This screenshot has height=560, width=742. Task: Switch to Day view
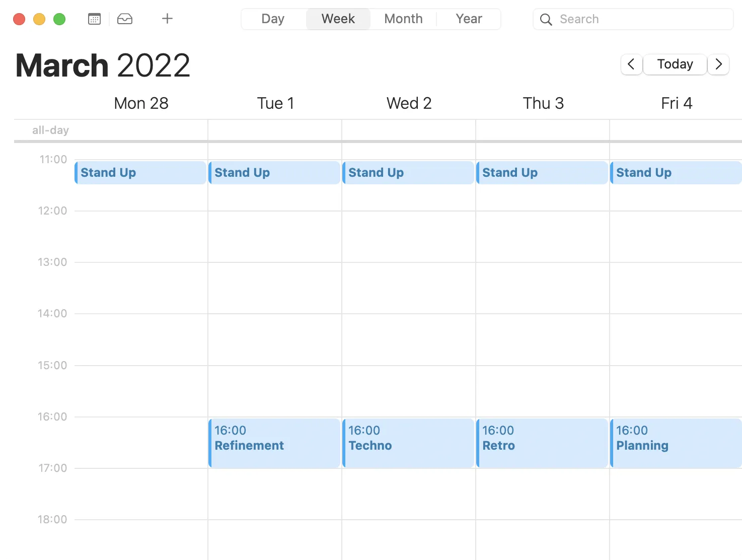pyautogui.click(x=273, y=19)
